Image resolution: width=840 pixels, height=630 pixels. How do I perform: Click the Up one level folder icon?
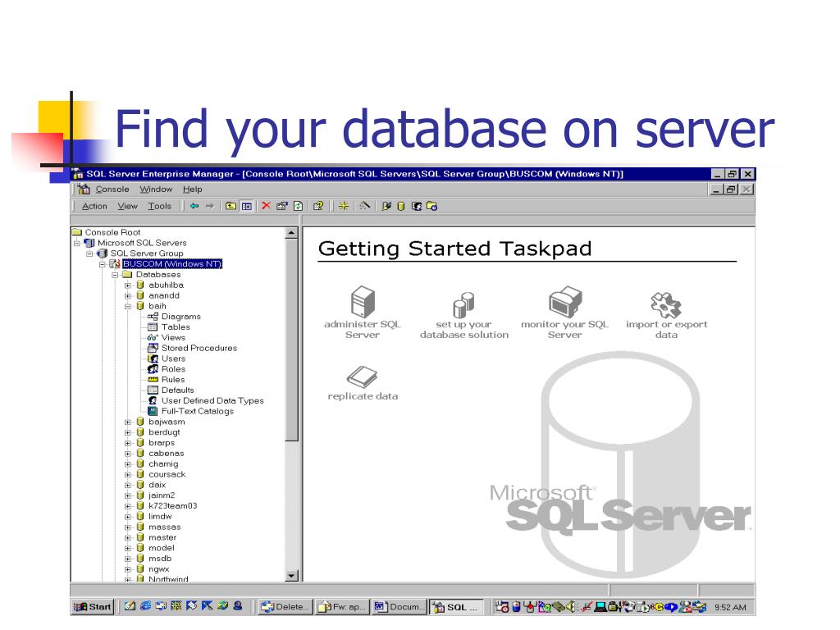pyautogui.click(x=231, y=206)
